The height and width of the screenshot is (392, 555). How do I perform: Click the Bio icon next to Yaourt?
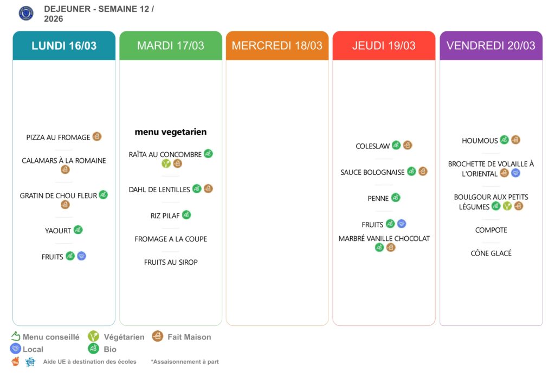[78, 230]
